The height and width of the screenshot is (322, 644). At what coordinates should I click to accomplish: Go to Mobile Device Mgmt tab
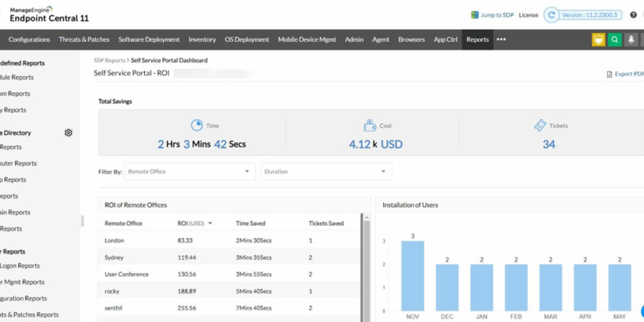(307, 40)
